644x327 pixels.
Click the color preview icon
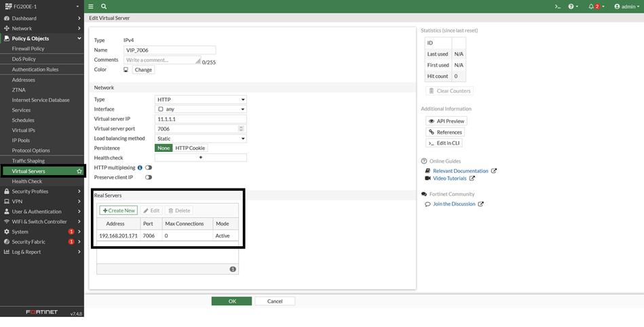pos(126,69)
